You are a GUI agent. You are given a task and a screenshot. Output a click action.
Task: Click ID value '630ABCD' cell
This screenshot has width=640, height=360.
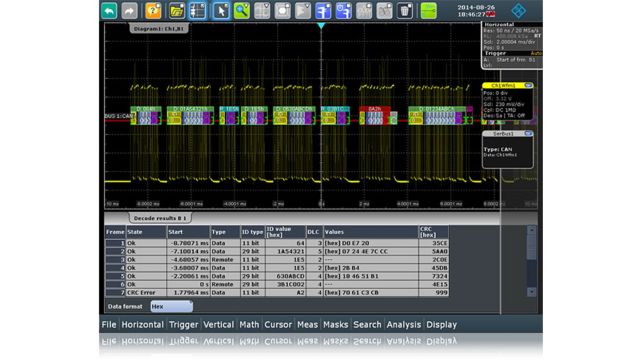pyautogui.click(x=285, y=276)
